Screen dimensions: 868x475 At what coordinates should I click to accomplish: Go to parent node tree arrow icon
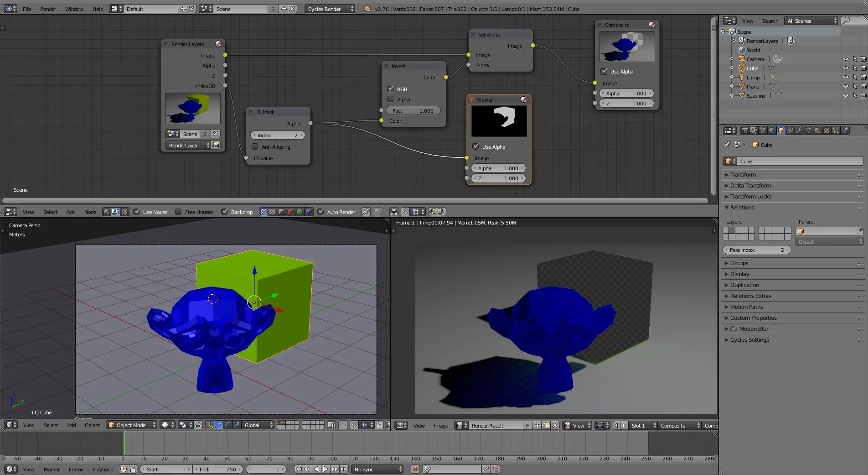coord(377,212)
